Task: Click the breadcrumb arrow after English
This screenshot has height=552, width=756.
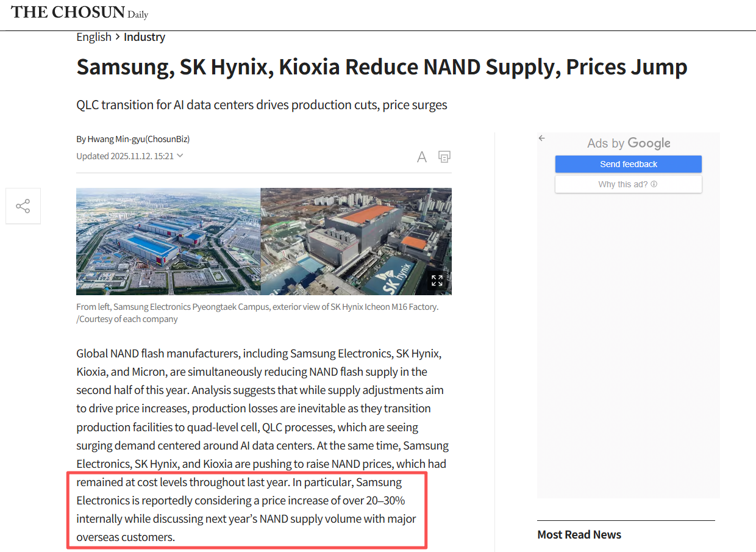Action: (117, 37)
